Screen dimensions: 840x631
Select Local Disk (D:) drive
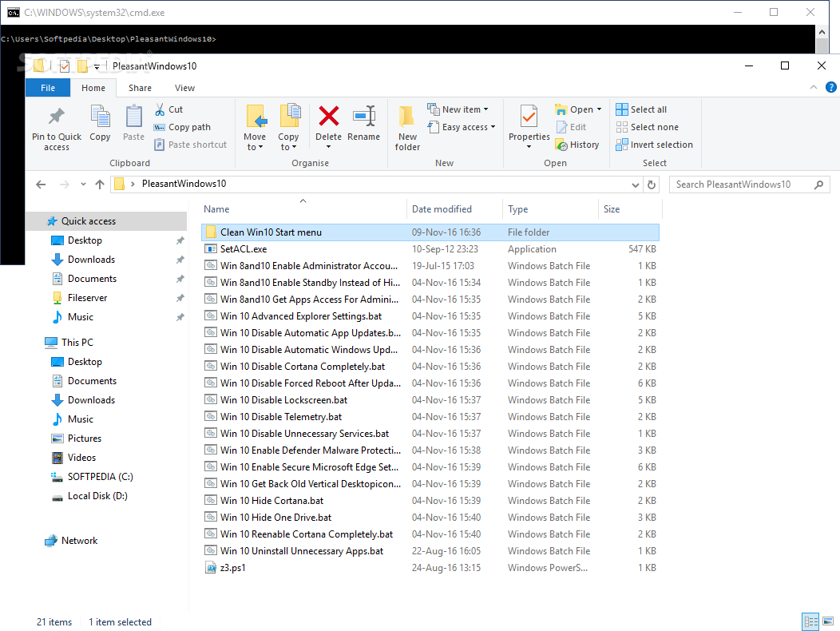click(x=97, y=496)
